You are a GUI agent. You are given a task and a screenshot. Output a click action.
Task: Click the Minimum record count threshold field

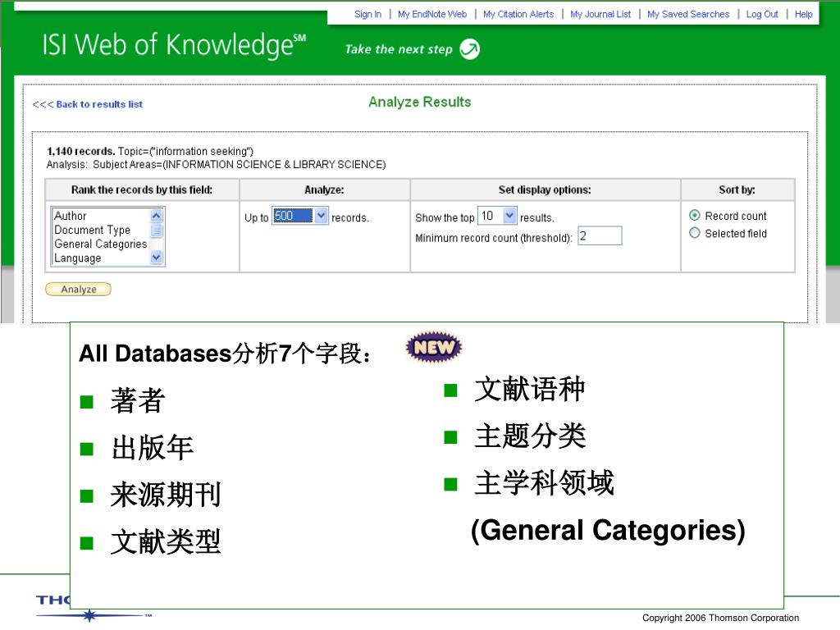tap(600, 235)
